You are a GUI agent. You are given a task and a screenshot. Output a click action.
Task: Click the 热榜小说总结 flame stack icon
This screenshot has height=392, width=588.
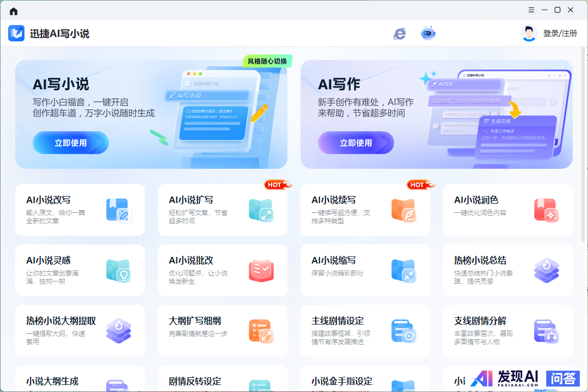(x=547, y=271)
